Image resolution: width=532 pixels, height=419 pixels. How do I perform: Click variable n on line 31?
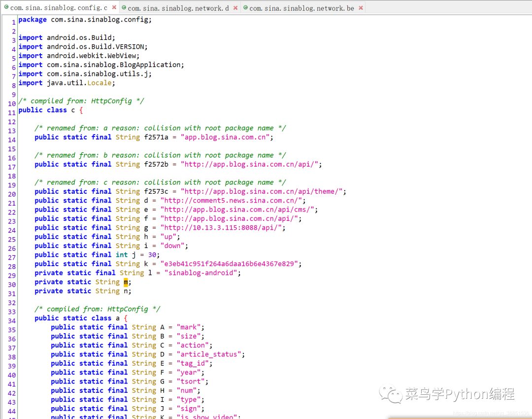(126, 291)
